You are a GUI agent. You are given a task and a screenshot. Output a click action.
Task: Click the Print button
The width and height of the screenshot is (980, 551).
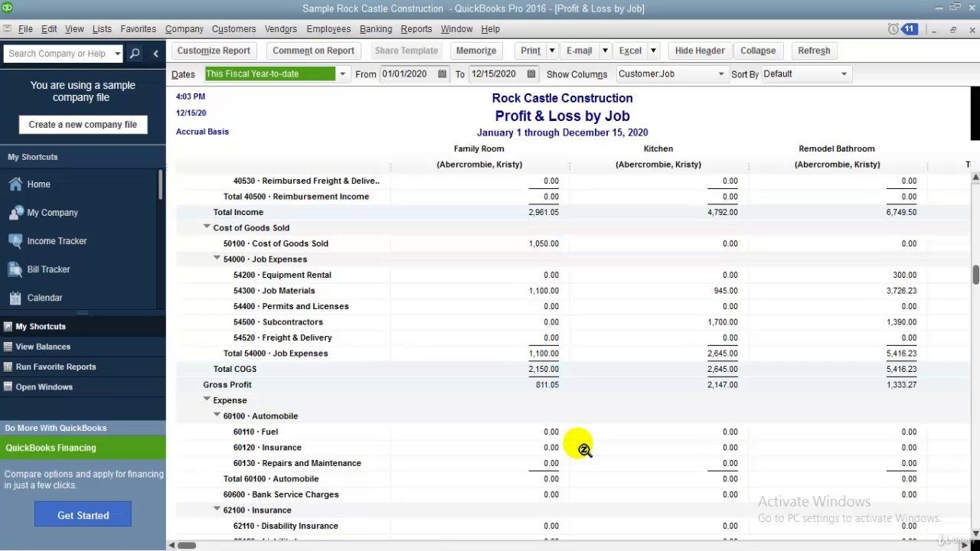[531, 51]
